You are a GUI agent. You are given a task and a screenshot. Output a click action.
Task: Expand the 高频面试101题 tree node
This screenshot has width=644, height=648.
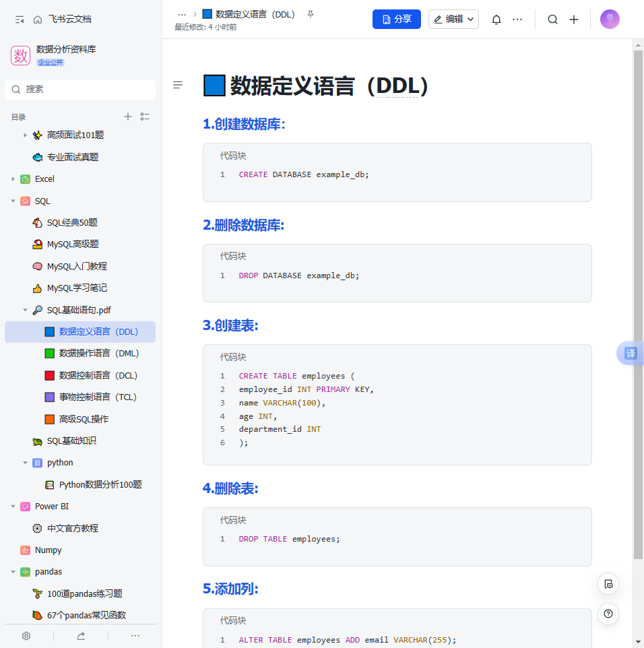pos(25,135)
